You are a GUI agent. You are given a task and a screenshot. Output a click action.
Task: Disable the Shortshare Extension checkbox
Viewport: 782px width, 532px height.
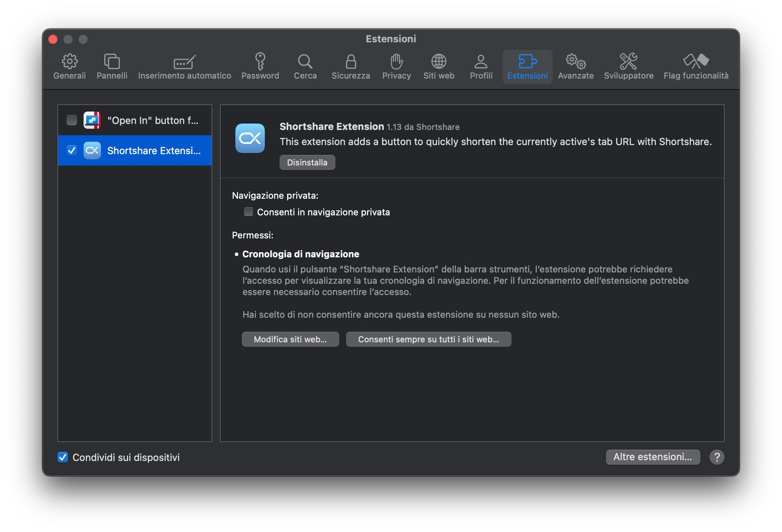pyautogui.click(x=72, y=150)
